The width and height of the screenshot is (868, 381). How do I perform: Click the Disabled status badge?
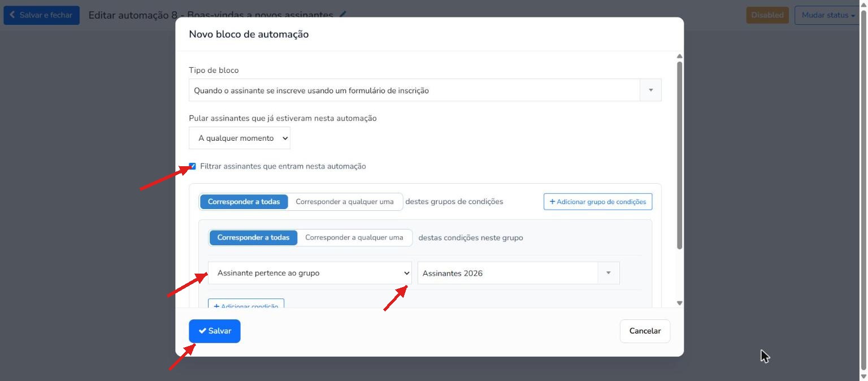767,15
